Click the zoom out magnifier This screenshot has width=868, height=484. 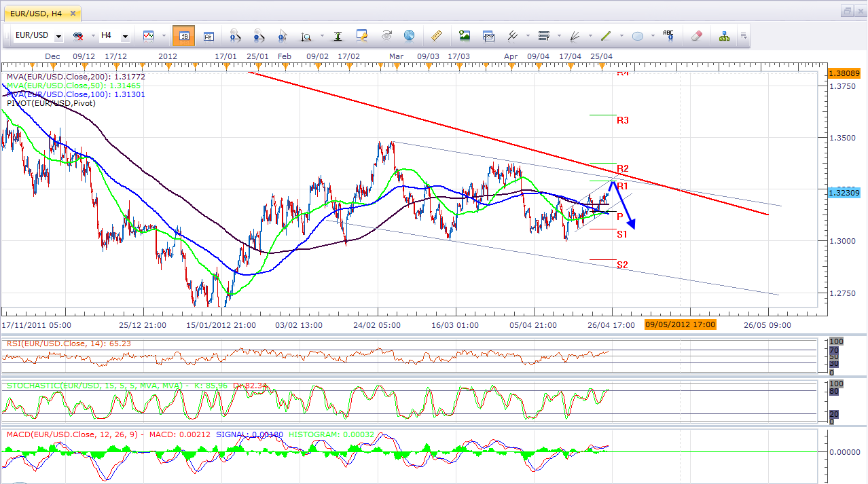click(x=259, y=36)
